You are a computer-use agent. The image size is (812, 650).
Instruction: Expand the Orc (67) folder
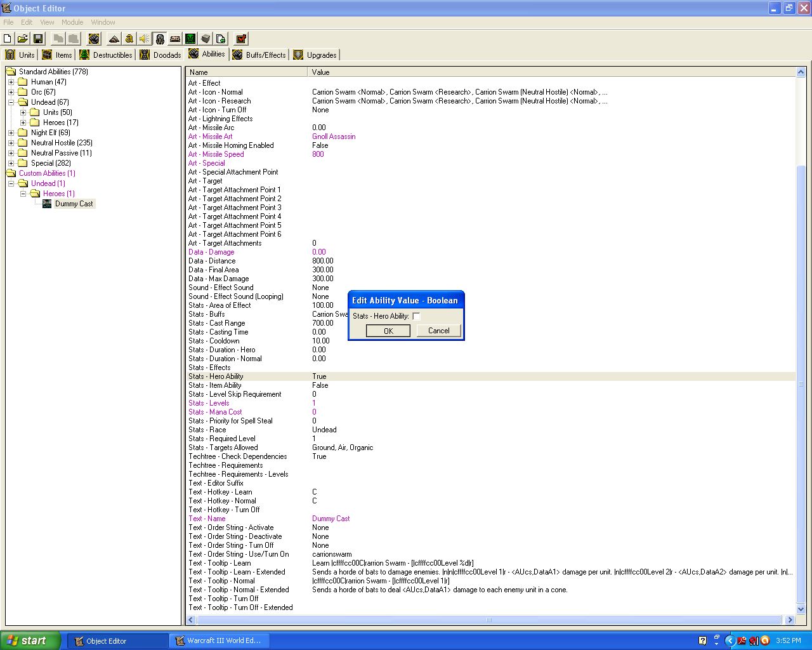click(x=11, y=92)
